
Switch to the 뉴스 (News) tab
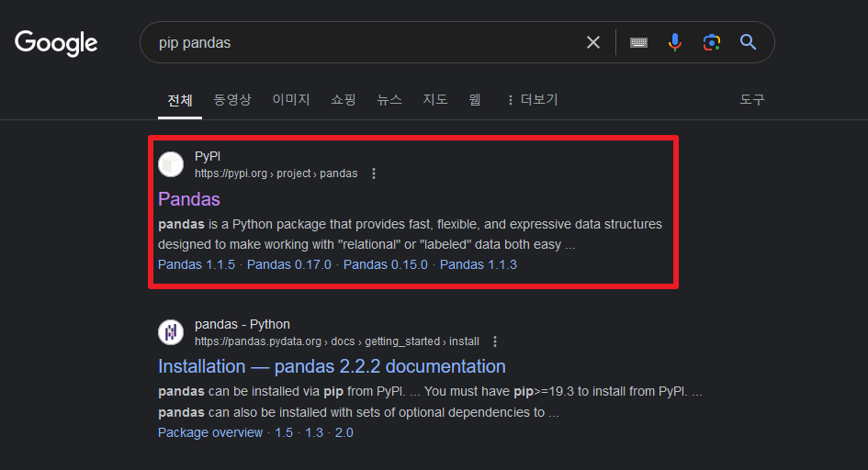[389, 99]
